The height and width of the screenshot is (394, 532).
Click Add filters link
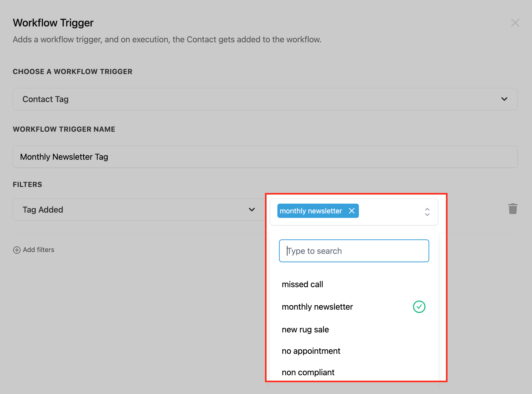coord(38,250)
